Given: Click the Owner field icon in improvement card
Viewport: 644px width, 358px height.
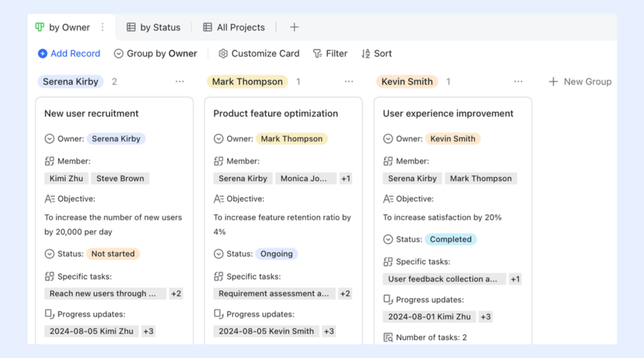Looking at the screenshot, I should click(388, 139).
